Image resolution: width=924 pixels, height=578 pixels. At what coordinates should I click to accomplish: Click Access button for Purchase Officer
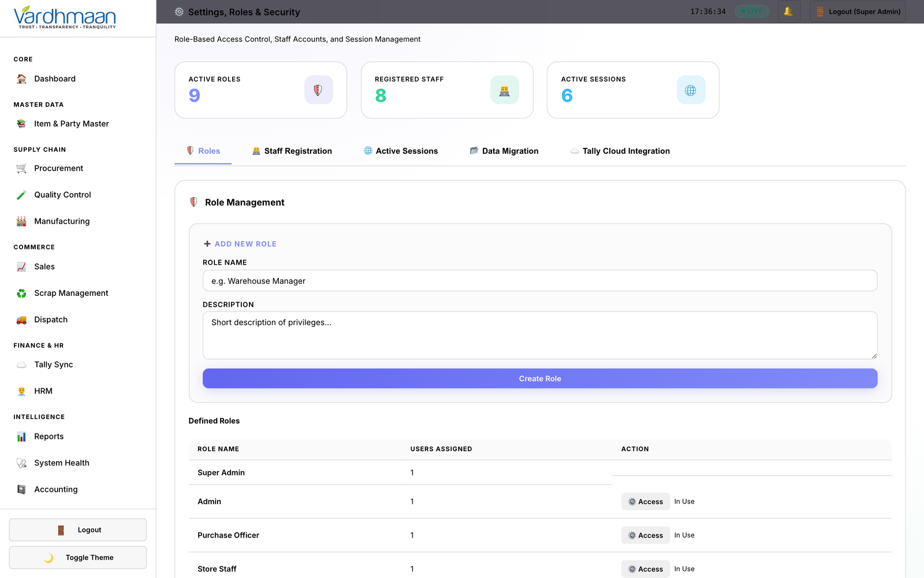646,535
